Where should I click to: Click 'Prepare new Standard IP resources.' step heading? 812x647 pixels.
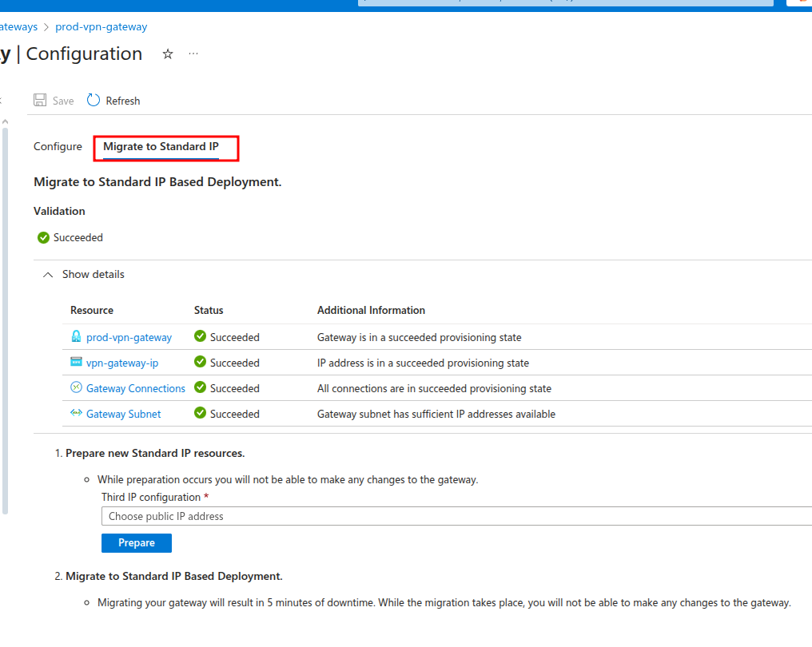coord(155,454)
